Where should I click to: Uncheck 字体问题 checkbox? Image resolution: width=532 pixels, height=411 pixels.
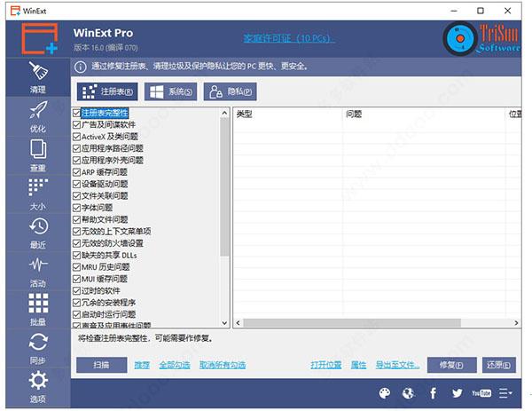[x=76, y=208]
